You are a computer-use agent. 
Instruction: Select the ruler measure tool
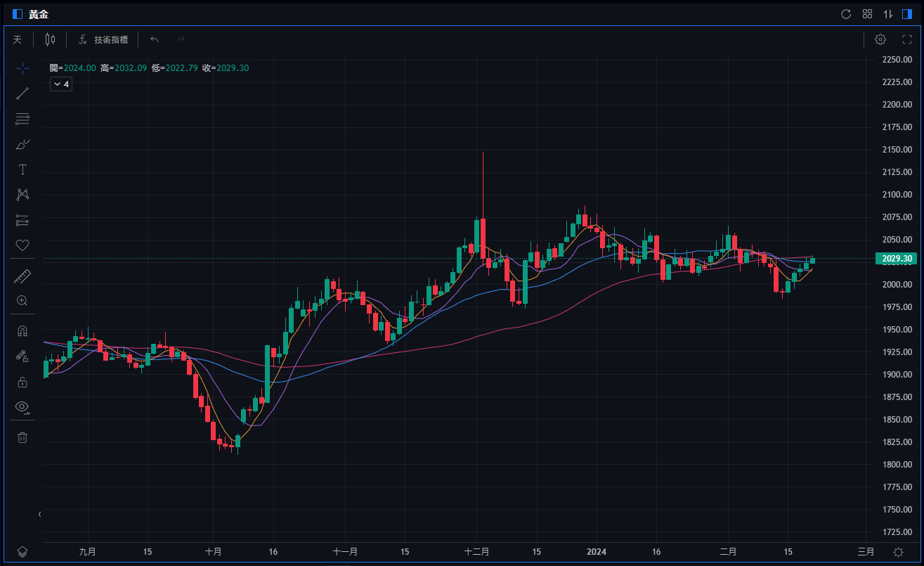tap(22, 277)
